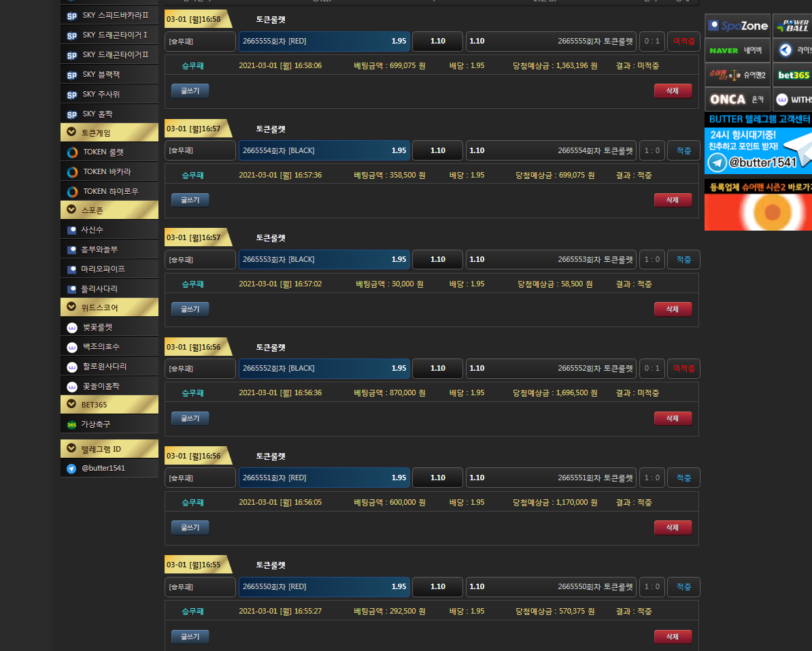
Task: Click the 가상축구 365 icon
Action: [x=72, y=425]
